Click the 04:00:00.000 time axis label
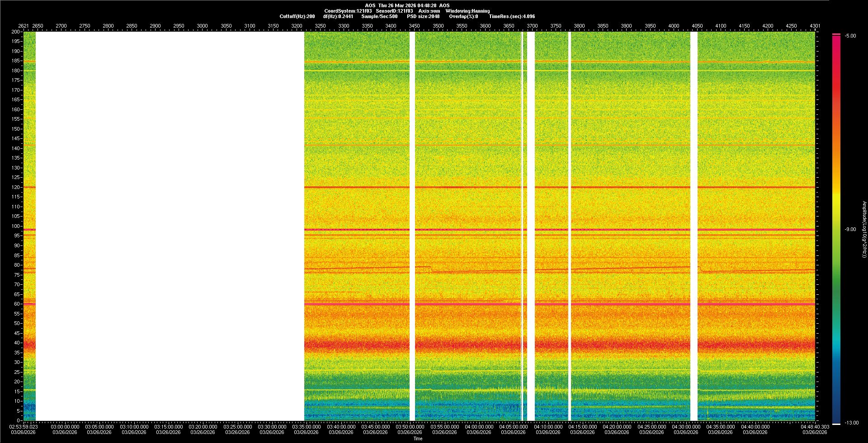Image resolution: width=868 pixels, height=443 pixels. 479,427
